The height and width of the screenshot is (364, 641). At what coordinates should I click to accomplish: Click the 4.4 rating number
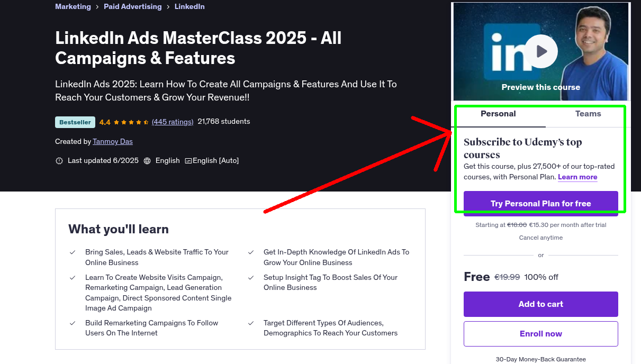point(105,122)
